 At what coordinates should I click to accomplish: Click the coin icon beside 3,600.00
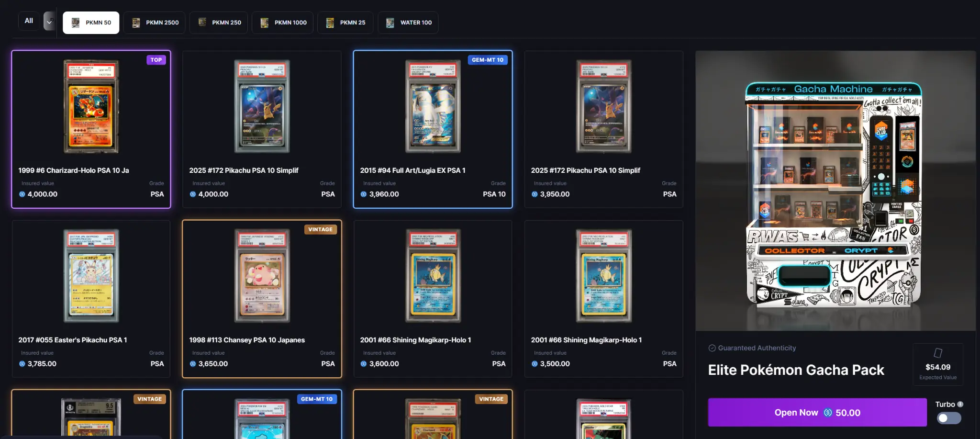point(364,364)
